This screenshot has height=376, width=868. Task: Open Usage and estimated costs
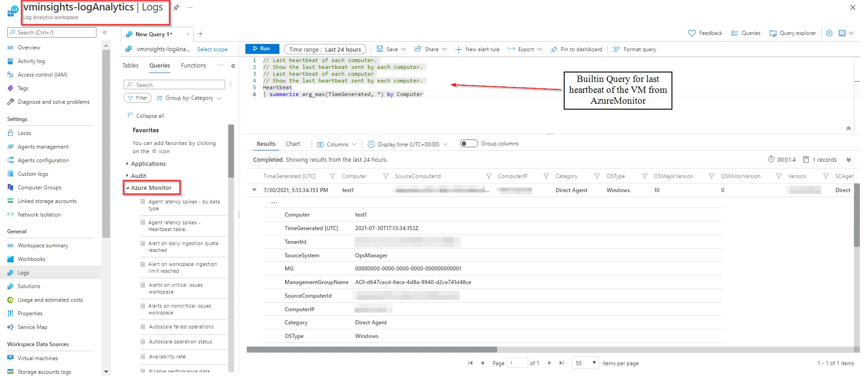click(50, 300)
